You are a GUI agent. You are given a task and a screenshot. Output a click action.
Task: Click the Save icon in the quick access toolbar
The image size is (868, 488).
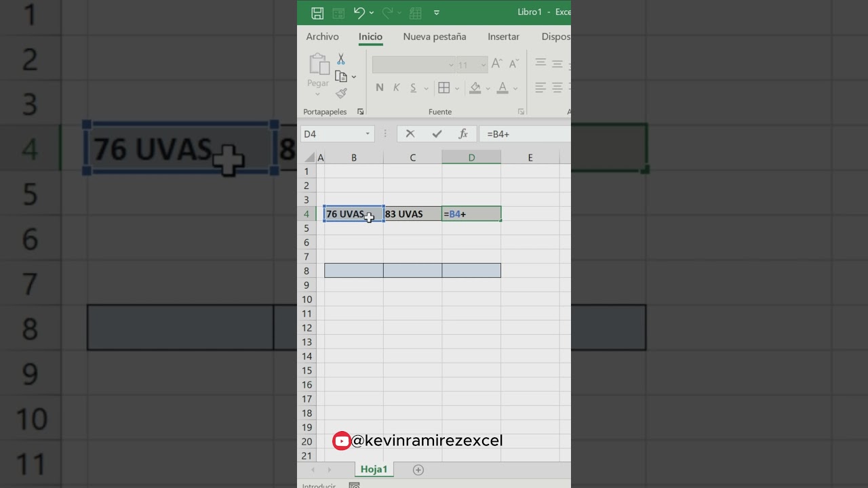(x=317, y=13)
